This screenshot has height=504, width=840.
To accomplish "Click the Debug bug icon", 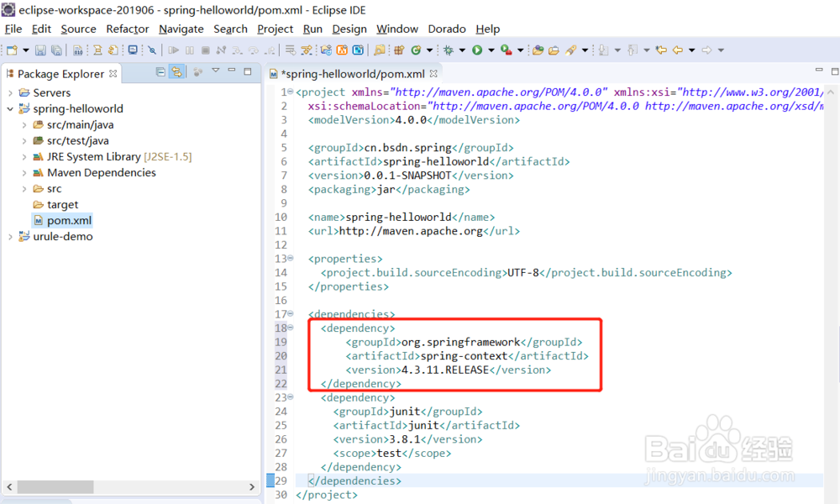I will 448,50.
